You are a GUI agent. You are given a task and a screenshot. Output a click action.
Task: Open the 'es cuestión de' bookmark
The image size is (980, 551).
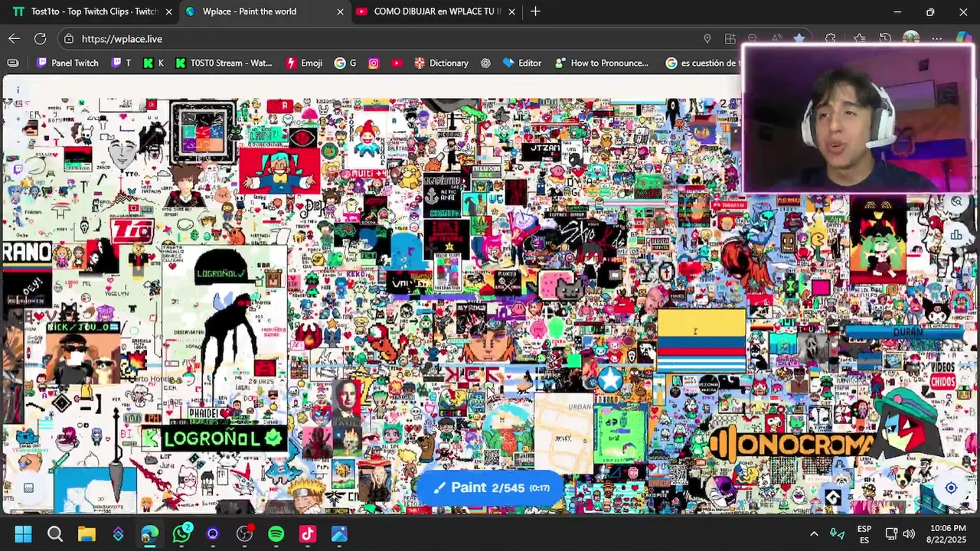pyautogui.click(x=701, y=63)
